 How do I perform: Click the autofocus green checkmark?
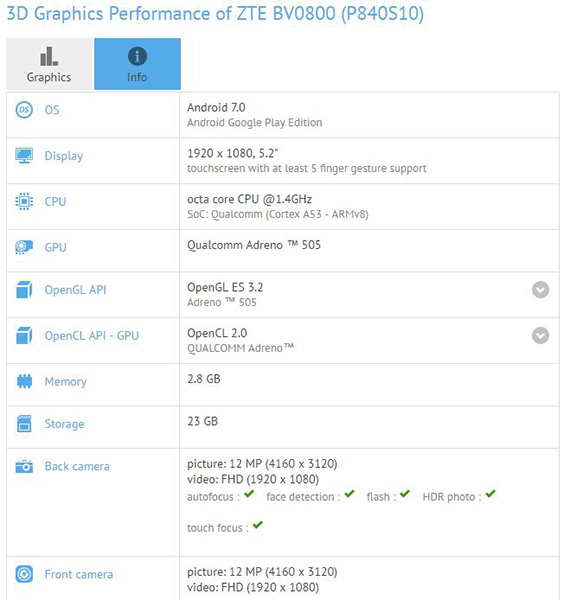[x=249, y=494]
